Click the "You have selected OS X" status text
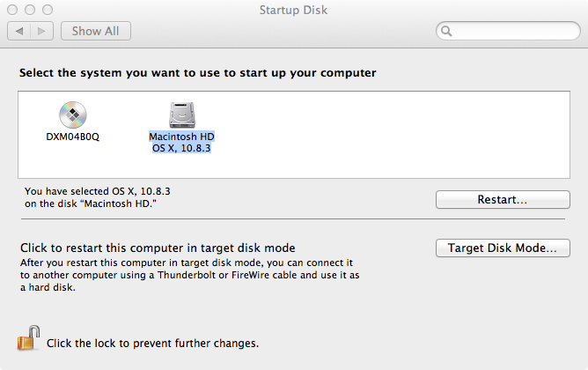 click(98, 197)
